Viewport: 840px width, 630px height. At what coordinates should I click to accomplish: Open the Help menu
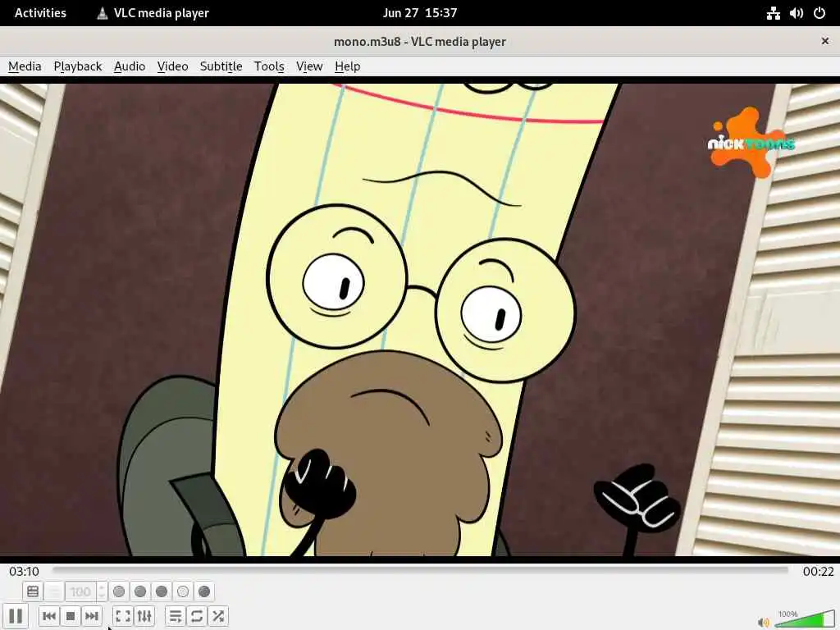[347, 66]
